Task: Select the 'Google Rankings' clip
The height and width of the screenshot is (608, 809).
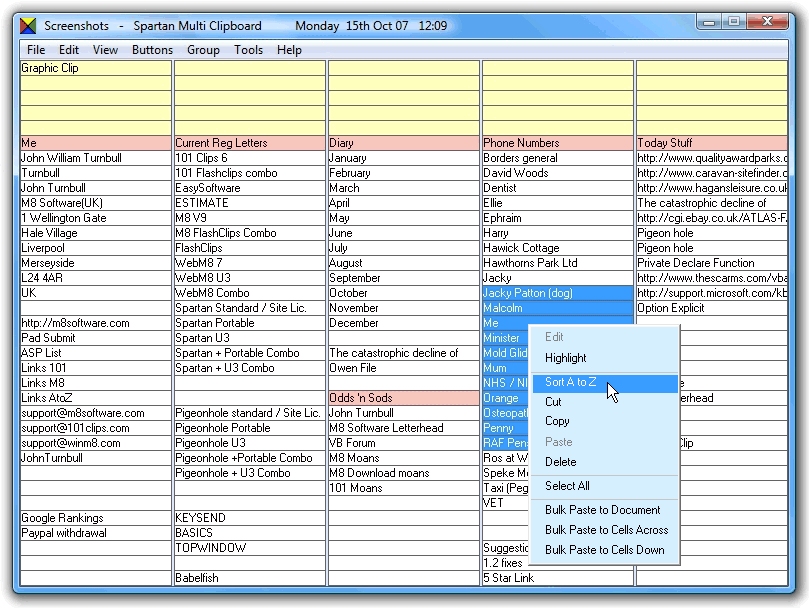Action: pyautogui.click(x=95, y=518)
